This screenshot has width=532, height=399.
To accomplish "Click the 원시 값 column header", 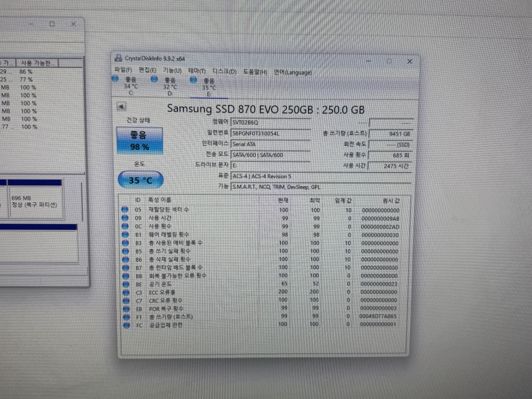I will 391,201.
